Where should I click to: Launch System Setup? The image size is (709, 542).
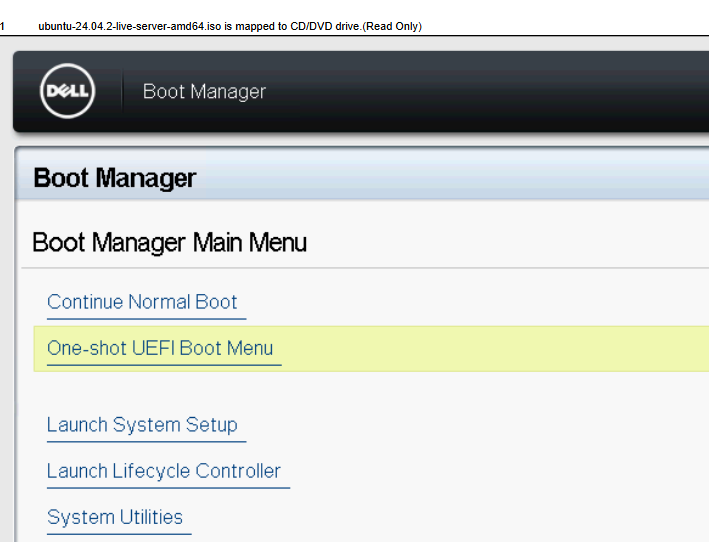click(x=142, y=425)
